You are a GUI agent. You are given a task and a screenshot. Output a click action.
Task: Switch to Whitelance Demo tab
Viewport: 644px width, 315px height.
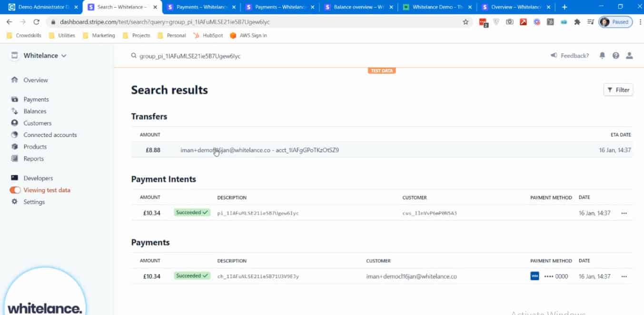coord(437,7)
